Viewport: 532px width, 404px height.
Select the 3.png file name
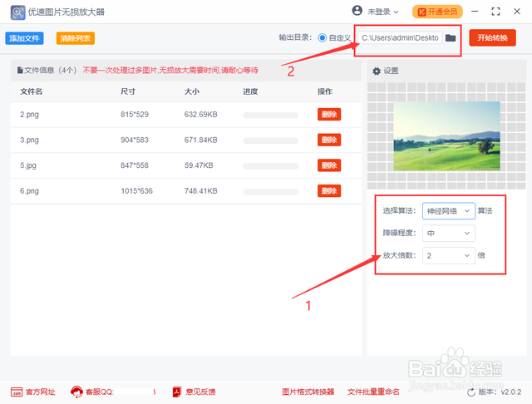(x=29, y=140)
